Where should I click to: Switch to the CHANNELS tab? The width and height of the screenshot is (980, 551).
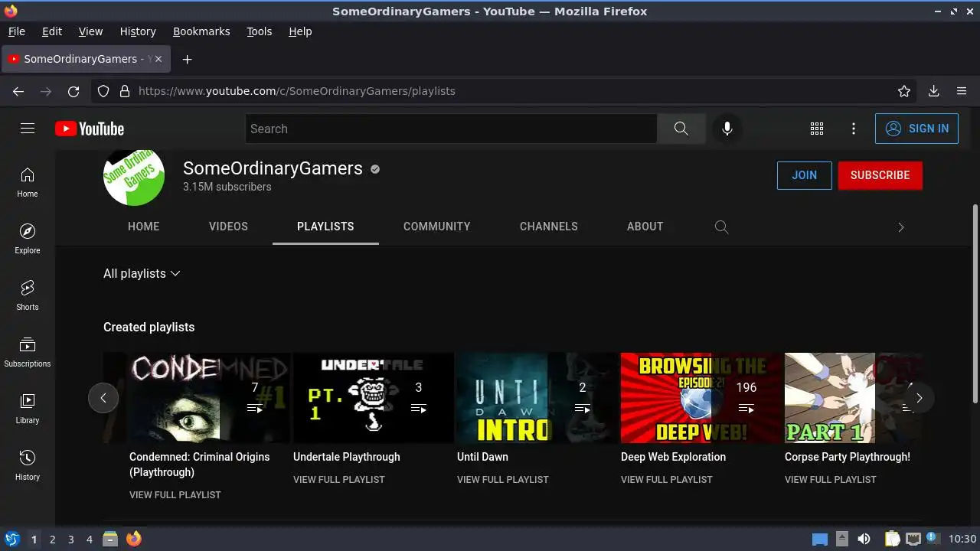click(549, 227)
